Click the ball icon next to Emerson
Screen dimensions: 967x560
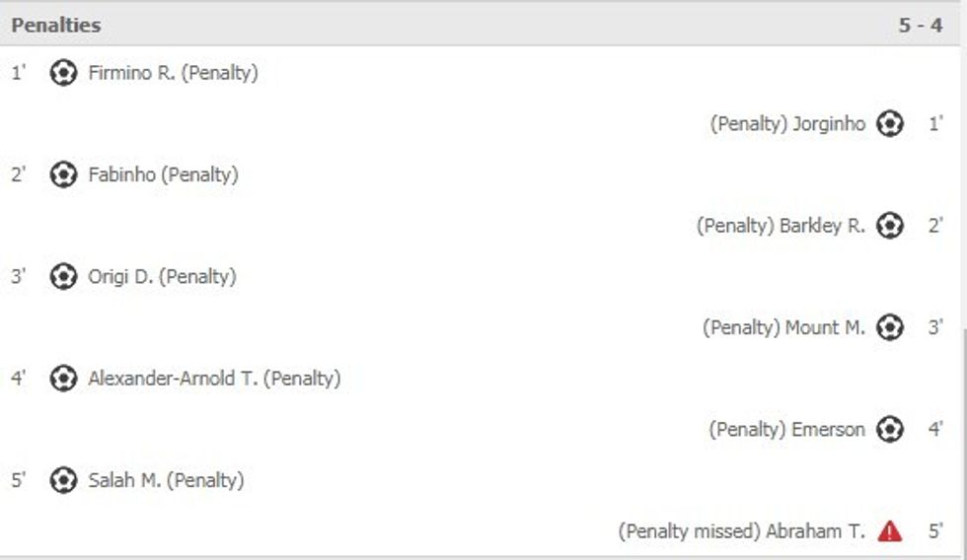(890, 430)
